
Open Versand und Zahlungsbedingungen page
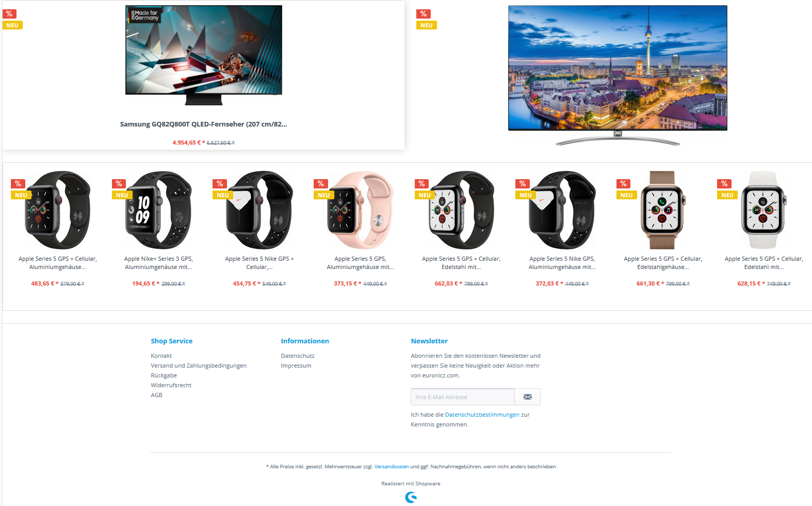pyautogui.click(x=199, y=366)
